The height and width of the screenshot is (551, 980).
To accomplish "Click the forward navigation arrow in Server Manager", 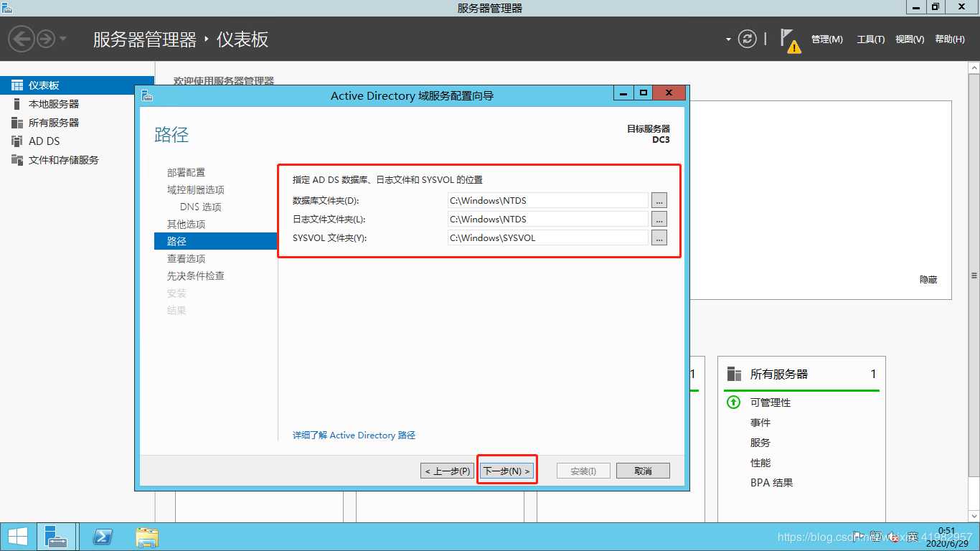I will [x=46, y=38].
